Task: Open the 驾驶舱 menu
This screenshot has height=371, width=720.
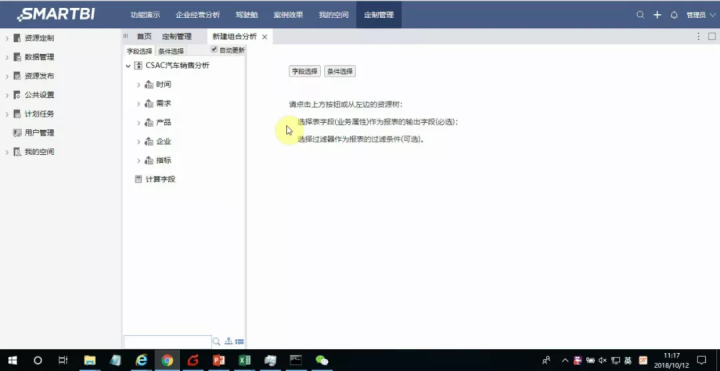Action: [x=247, y=15]
